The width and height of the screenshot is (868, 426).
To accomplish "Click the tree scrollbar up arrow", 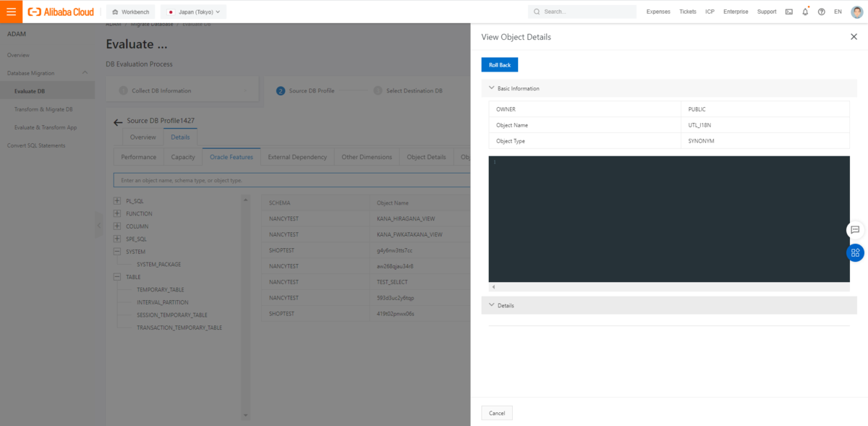I will [245, 200].
